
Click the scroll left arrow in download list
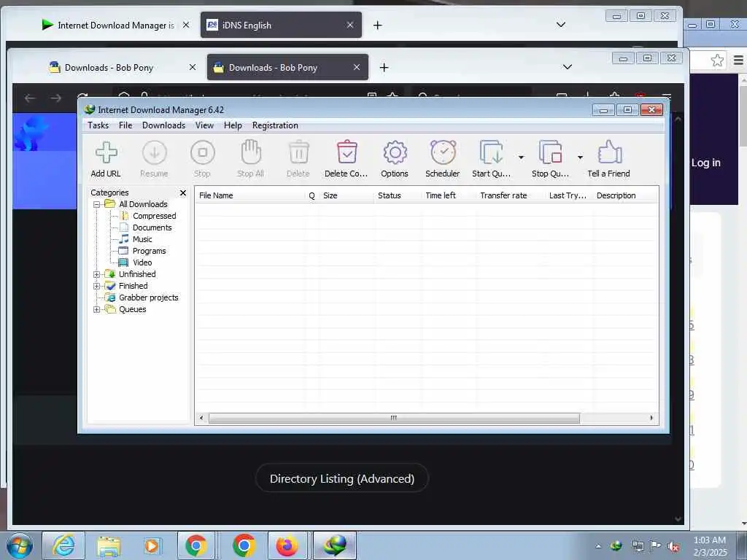201,418
